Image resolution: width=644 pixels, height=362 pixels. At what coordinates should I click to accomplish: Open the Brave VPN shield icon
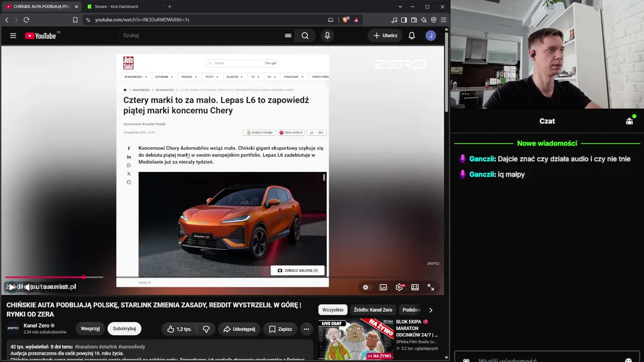[434, 20]
